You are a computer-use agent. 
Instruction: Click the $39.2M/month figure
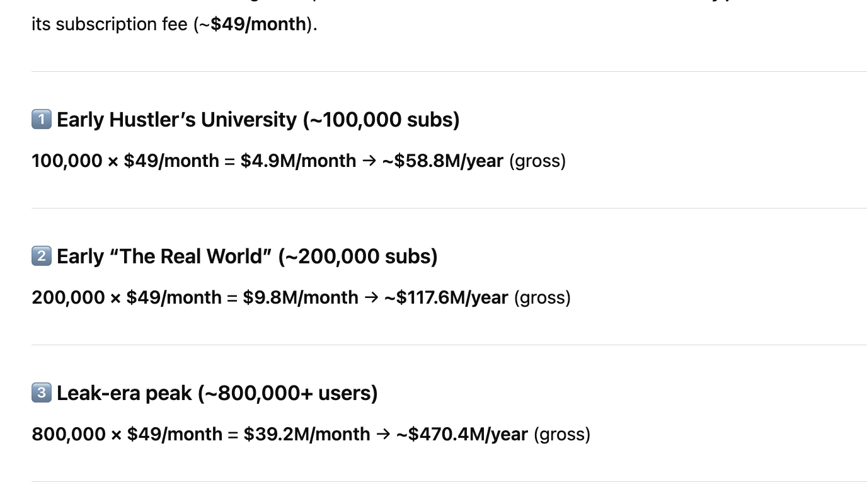307,434
